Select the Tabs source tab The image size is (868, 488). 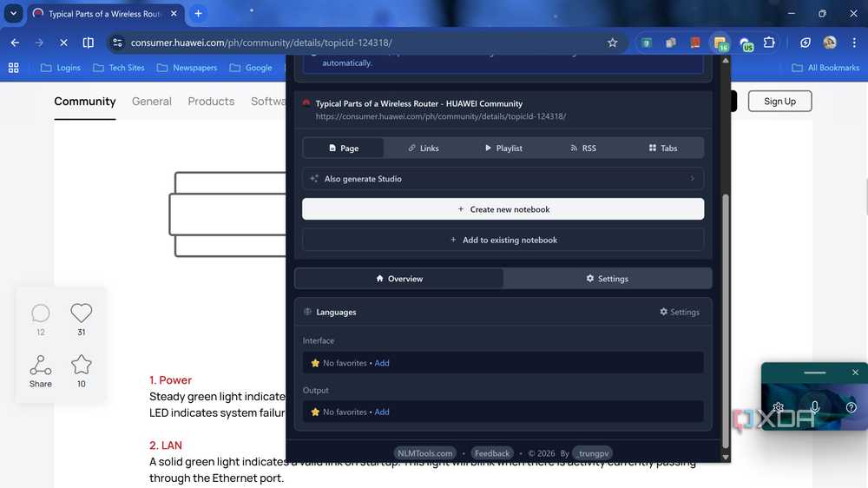tap(662, 148)
